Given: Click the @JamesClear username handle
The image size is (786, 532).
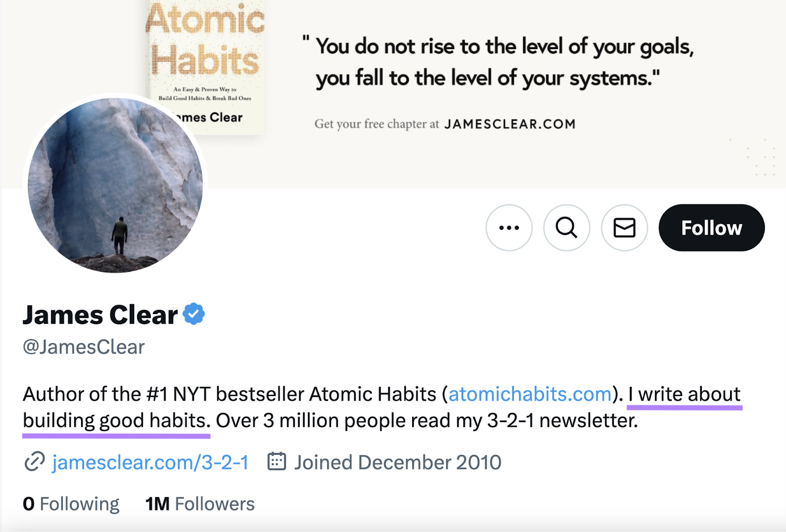Looking at the screenshot, I should [84, 347].
